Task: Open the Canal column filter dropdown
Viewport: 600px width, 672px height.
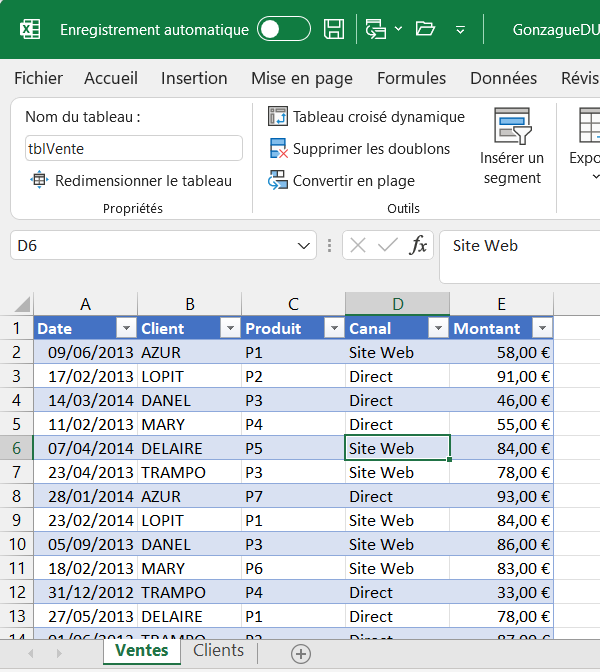Action: (438, 328)
